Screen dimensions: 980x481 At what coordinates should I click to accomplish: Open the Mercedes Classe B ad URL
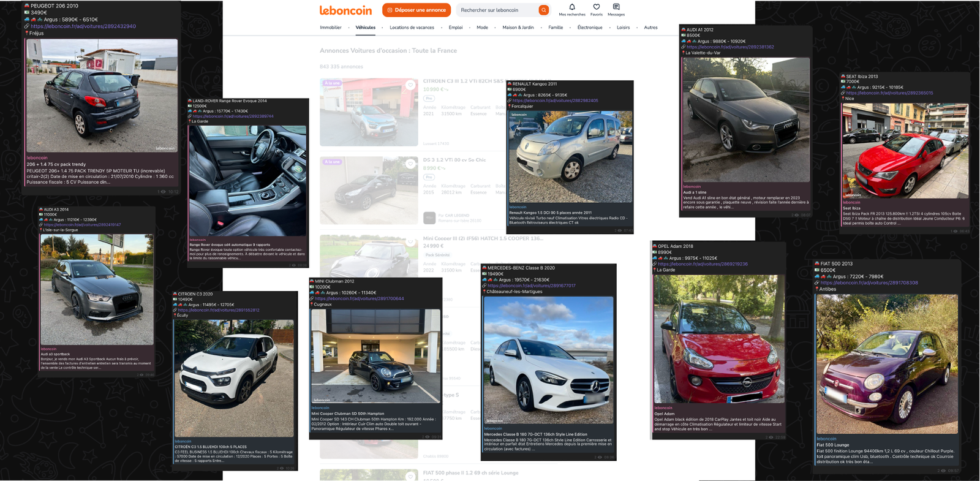tap(532, 286)
